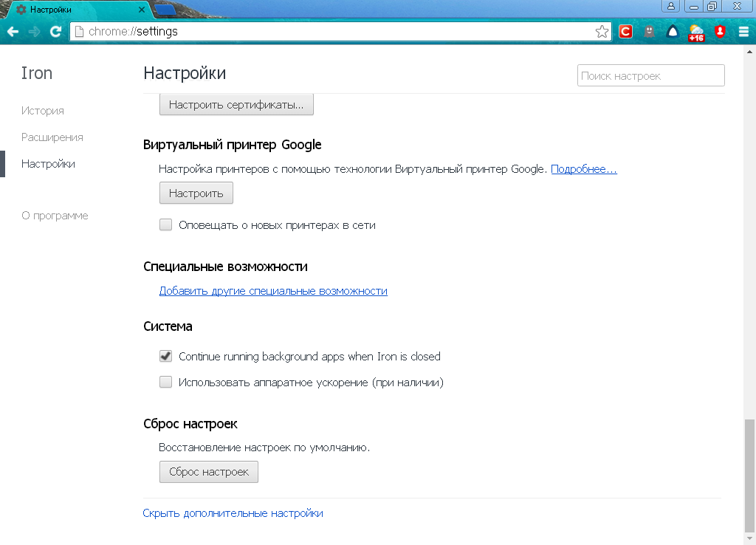Open the red C extension icon
The width and height of the screenshot is (756, 545).
pos(625,32)
